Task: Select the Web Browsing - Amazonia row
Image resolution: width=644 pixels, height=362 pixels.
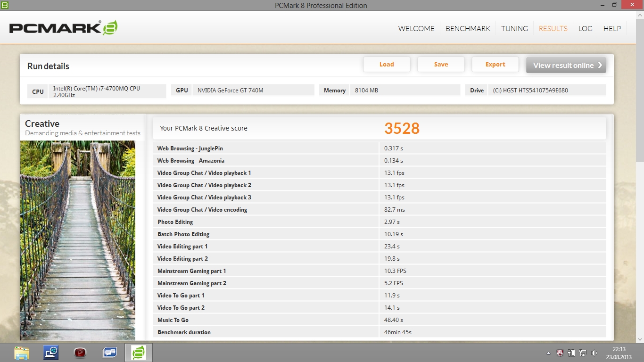Action: pyautogui.click(x=380, y=161)
